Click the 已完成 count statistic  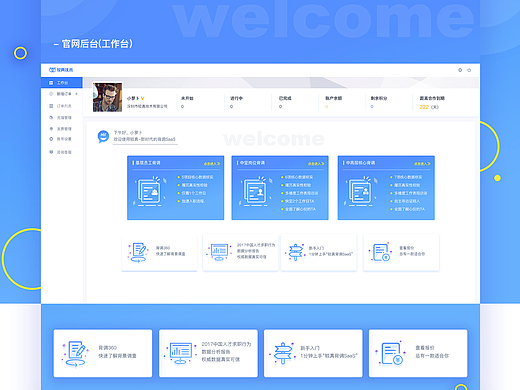point(280,107)
